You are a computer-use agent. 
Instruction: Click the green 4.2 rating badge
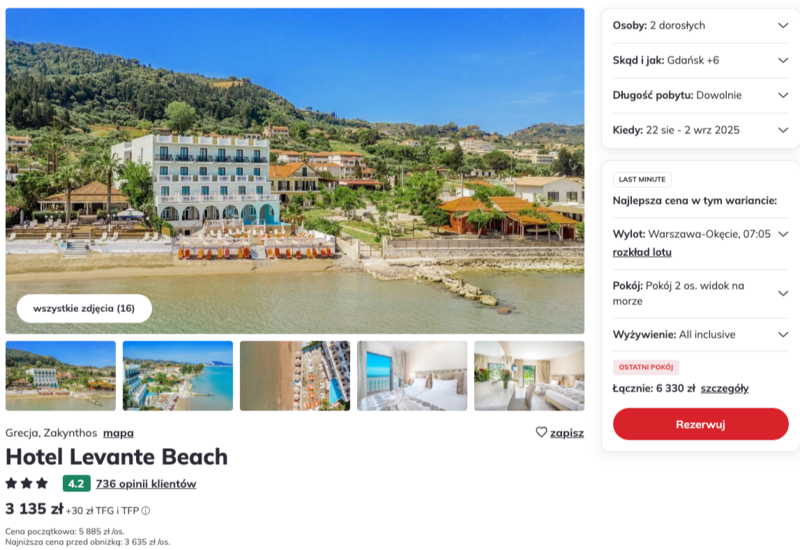tap(77, 484)
